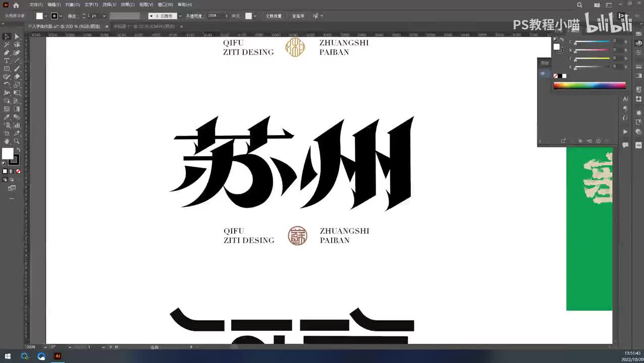
Task: Open zoom level 200% dropdown
Action: [45, 347]
